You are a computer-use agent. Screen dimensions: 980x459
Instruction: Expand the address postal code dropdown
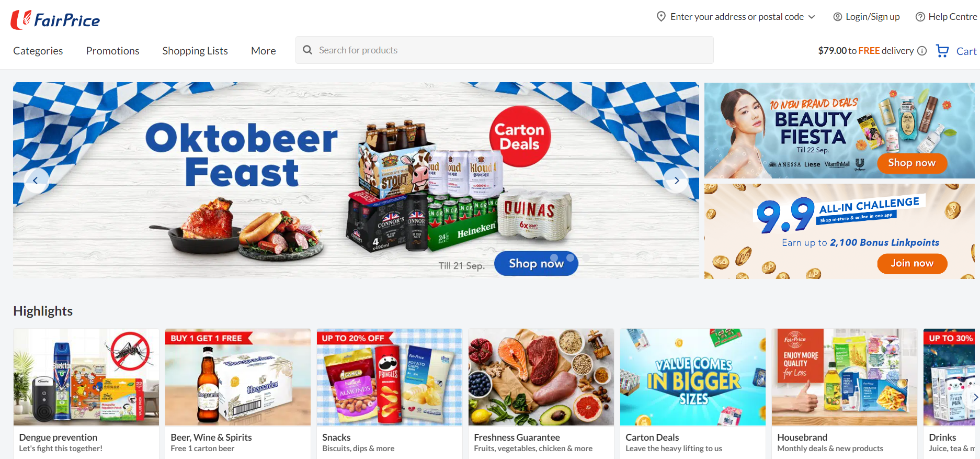click(x=812, y=17)
